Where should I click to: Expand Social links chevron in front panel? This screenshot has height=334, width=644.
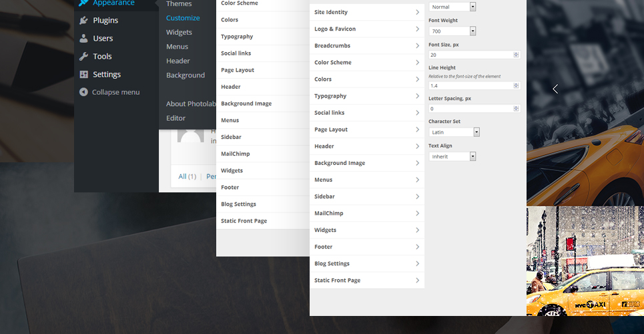pos(417,113)
